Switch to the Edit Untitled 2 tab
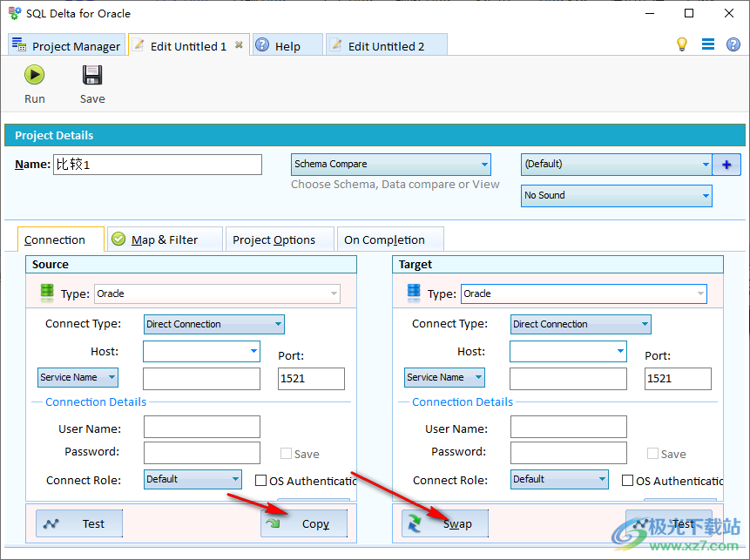Viewport: 750px width, 560px height. click(x=386, y=46)
